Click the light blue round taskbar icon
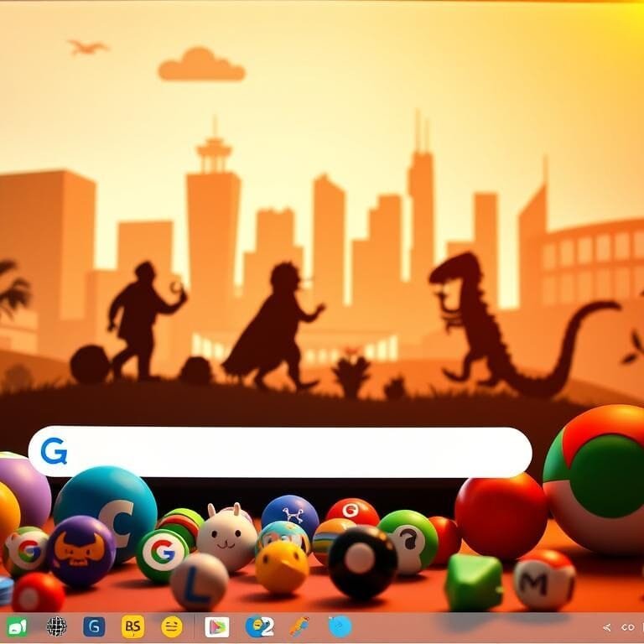 point(340,626)
